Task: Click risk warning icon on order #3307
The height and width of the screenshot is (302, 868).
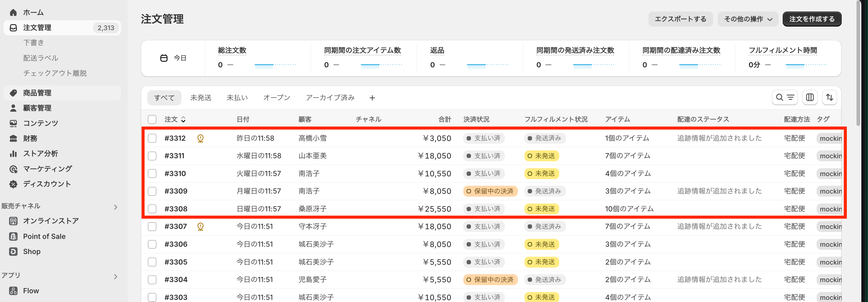Action: (x=201, y=227)
